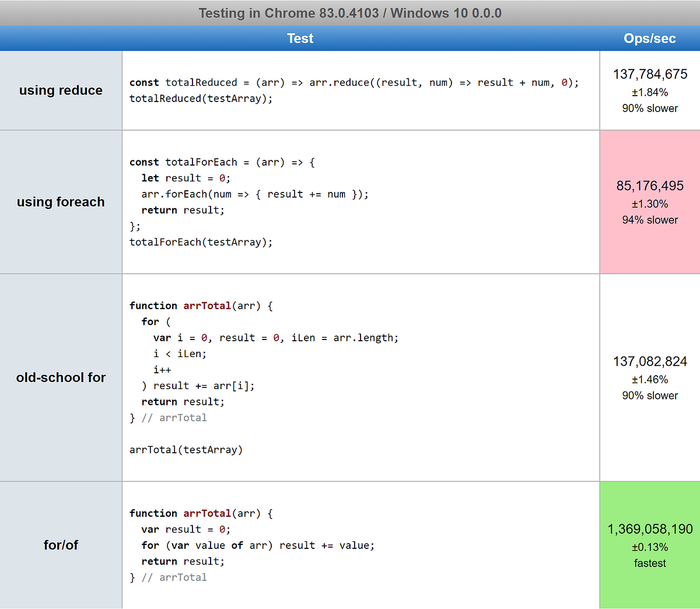Select the 'Test' column header
The height and width of the screenshot is (609, 700).
coord(300,38)
